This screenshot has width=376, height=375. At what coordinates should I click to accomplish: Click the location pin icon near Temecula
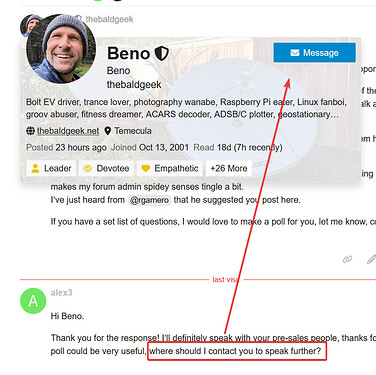[x=107, y=131]
